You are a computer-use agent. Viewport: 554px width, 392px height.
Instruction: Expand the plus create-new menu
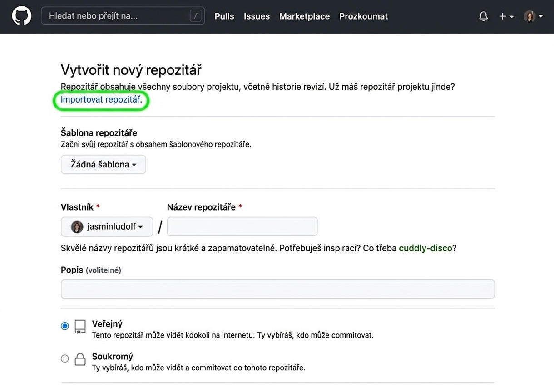coord(506,16)
